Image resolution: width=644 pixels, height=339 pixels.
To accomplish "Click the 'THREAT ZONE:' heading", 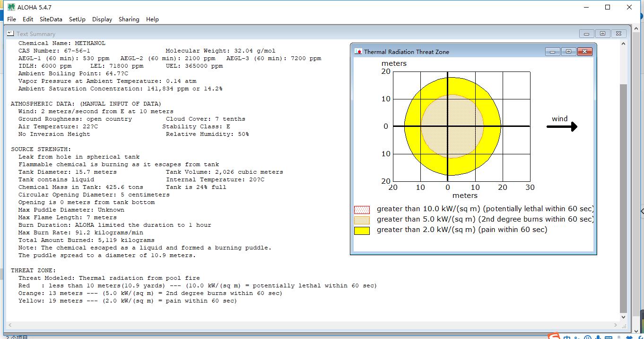I will (34, 270).
